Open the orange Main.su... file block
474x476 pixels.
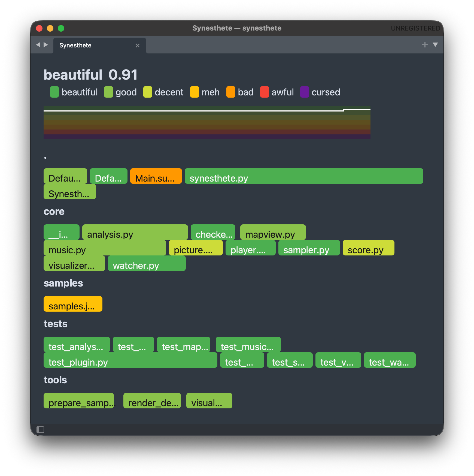[x=156, y=176]
